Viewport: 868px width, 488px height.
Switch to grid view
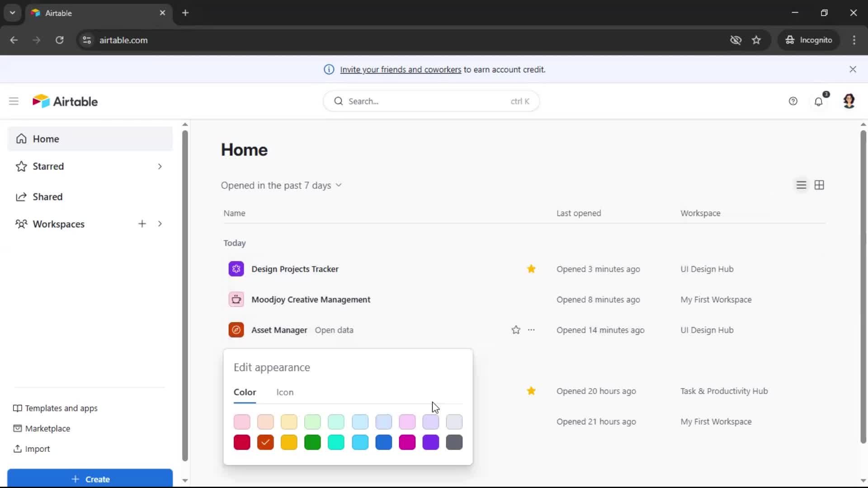819,185
